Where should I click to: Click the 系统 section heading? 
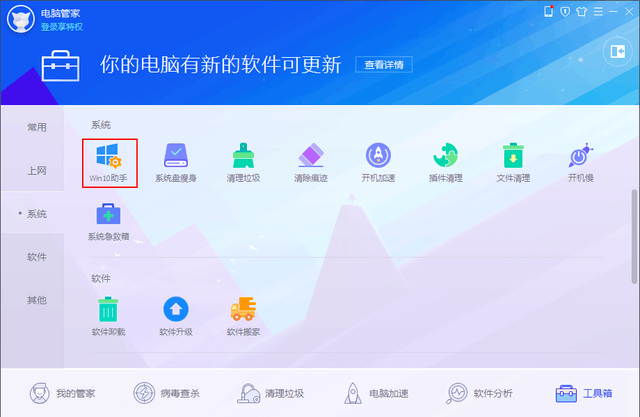coord(101,124)
